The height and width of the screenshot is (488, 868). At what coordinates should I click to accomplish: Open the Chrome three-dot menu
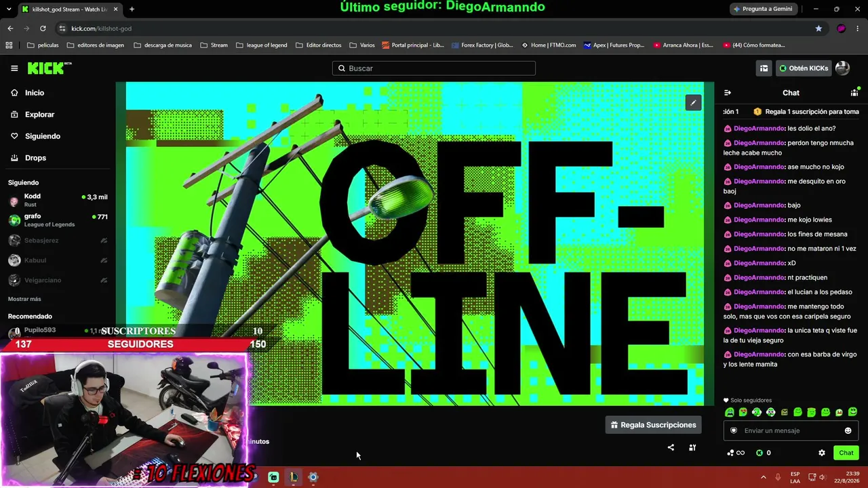[858, 28]
